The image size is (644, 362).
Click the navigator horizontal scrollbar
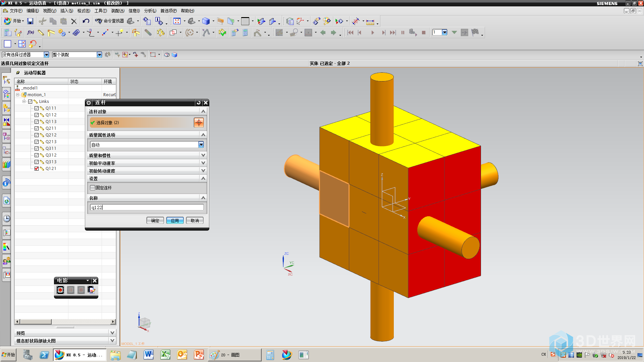coord(65,322)
